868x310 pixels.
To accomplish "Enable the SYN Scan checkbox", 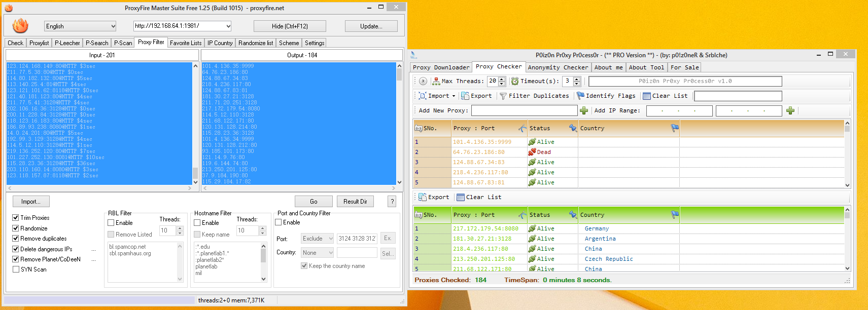I will point(16,269).
